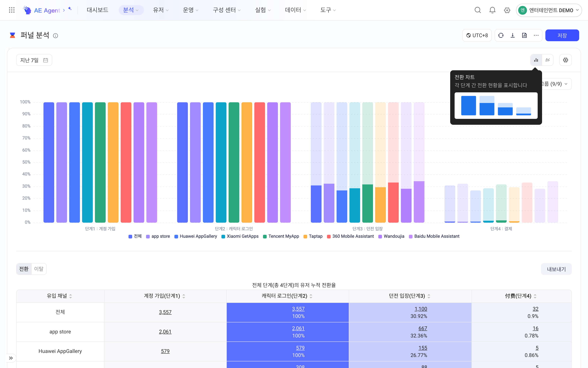
Task: Select the 전환 tab
Action: click(x=24, y=269)
